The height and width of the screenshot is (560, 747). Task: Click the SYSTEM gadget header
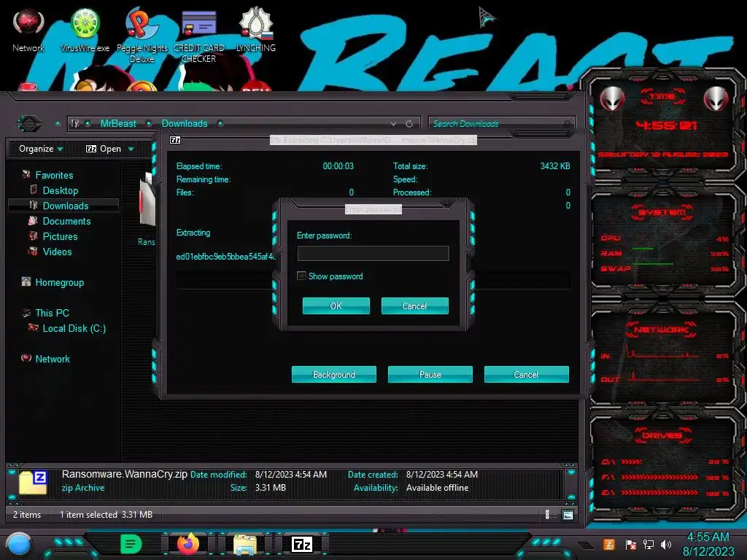(662, 212)
